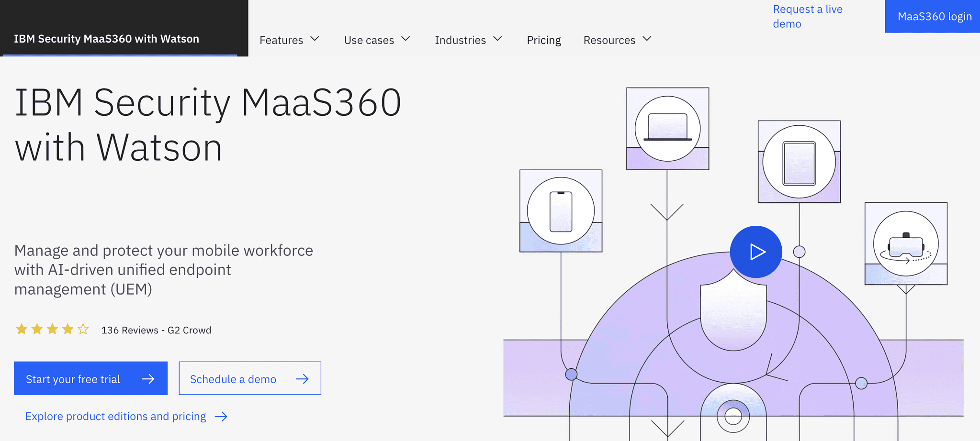Click the laptop device icon

[667, 128]
